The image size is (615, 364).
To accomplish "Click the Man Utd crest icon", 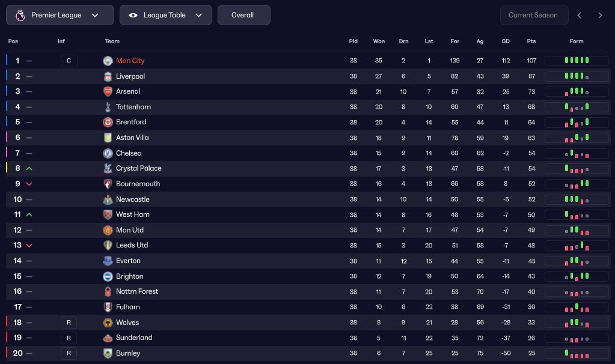I will 108,230.
